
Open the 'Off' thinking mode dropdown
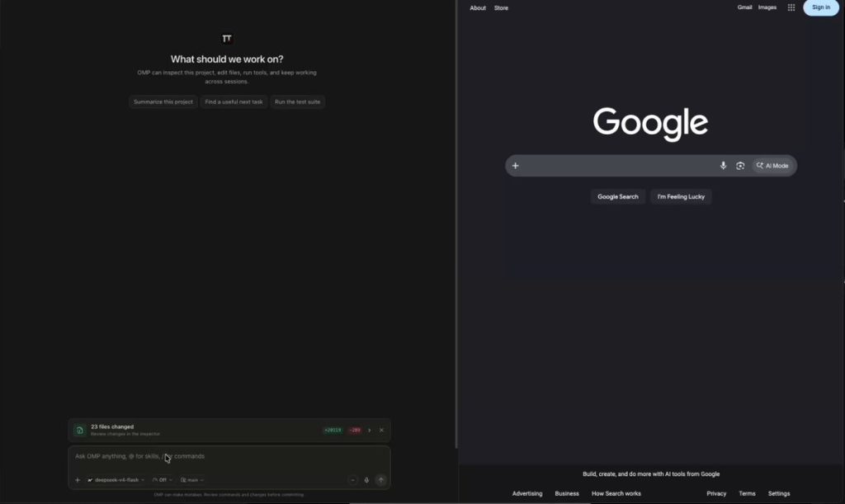(x=163, y=480)
